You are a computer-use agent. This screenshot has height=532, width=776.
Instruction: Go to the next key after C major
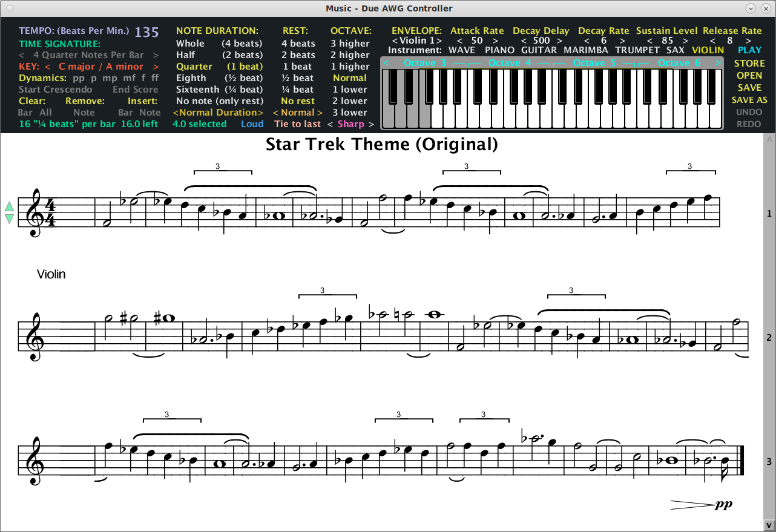tap(156, 67)
